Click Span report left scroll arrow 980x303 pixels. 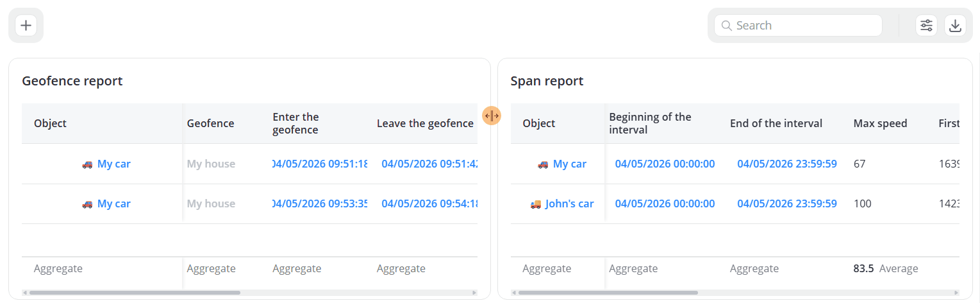point(514,293)
